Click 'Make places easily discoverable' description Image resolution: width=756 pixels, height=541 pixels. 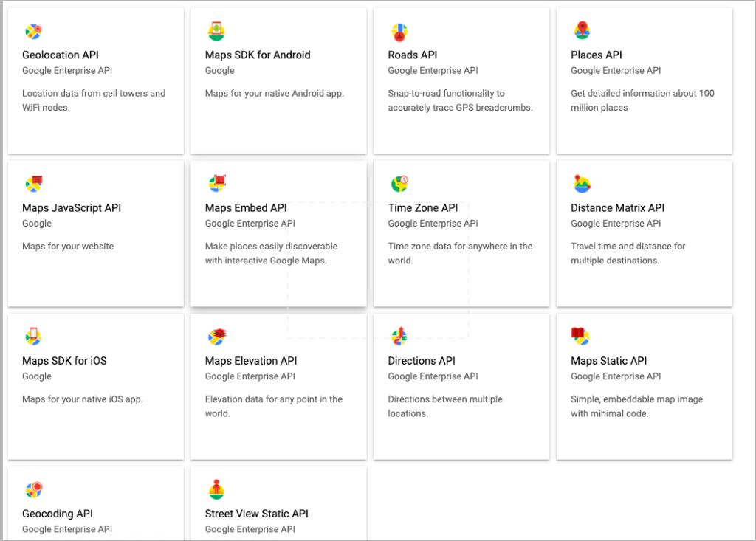tap(271, 253)
